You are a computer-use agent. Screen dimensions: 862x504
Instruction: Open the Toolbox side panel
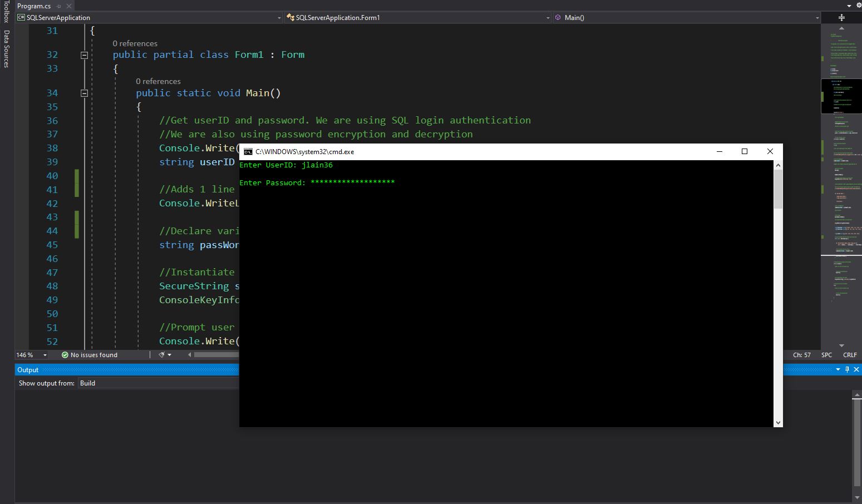[6, 11]
